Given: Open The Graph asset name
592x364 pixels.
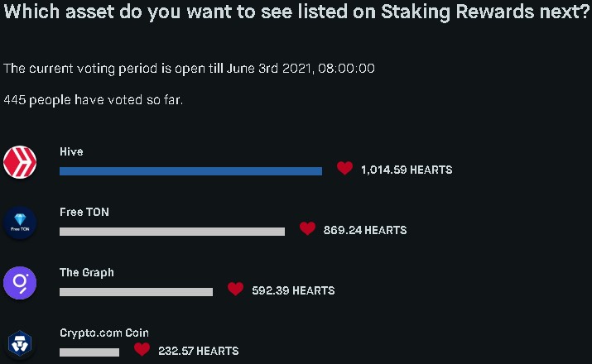Looking at the screenshot, I should [86, 273].
